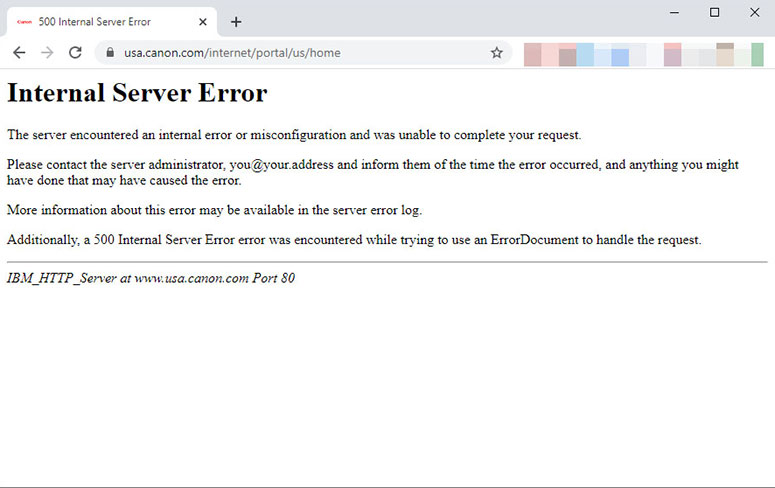The image size is (775, 488).
Task: Click the Internal Server Error heading
Action: tap(137, 93)
